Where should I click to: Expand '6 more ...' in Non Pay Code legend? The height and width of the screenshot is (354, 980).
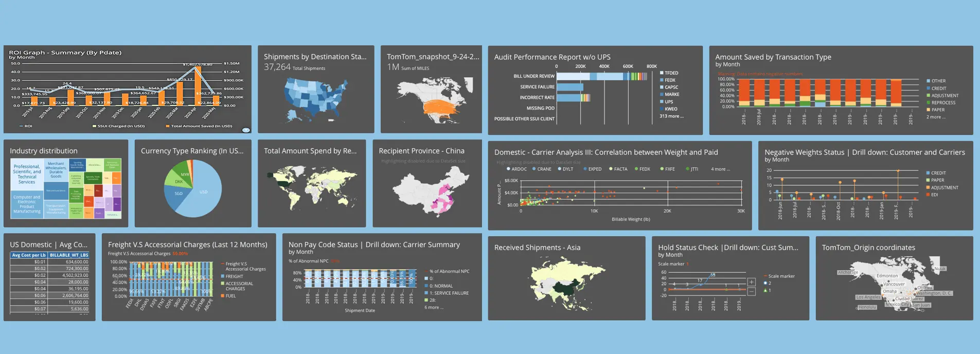click(434, 308)
